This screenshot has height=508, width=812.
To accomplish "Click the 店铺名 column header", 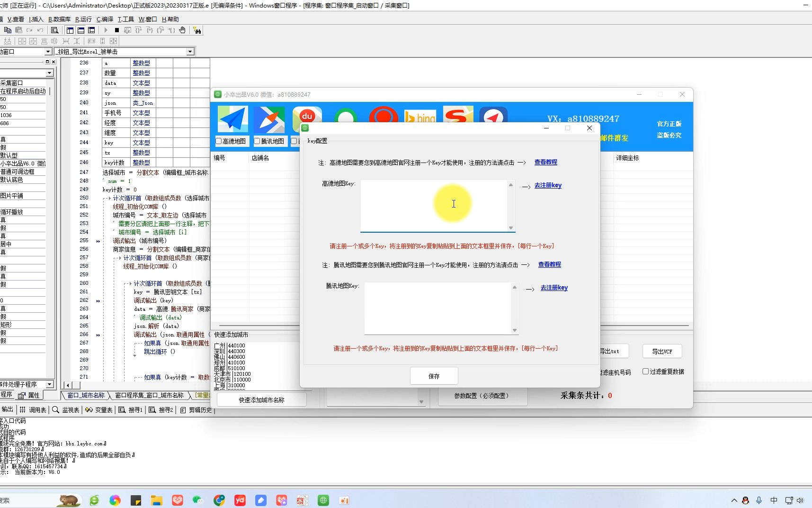I will click(260, 158).
